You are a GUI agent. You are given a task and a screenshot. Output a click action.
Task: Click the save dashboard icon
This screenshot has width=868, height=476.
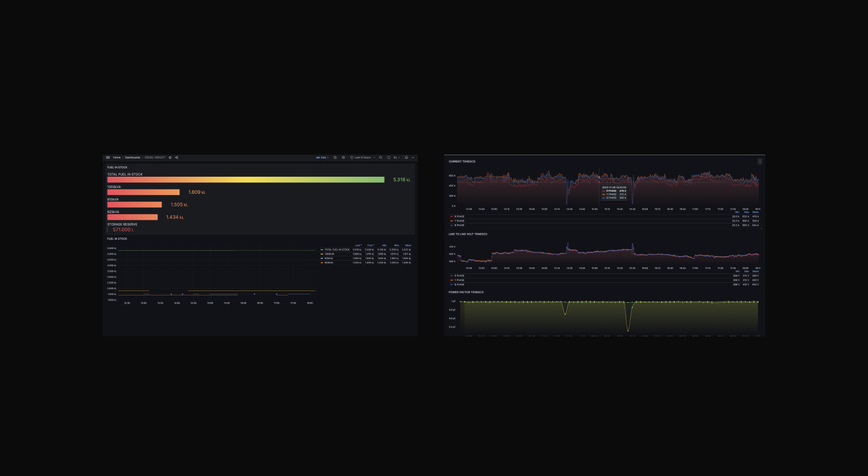point(335,157)
